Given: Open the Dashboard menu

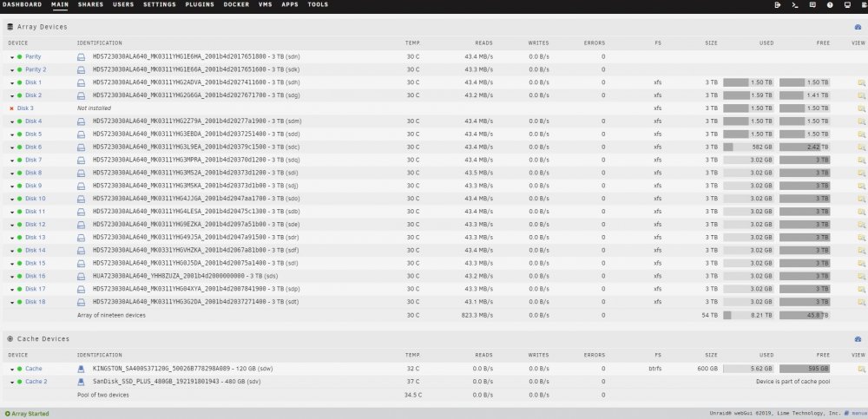Looking at the screenshot, I should click(23, 4).
